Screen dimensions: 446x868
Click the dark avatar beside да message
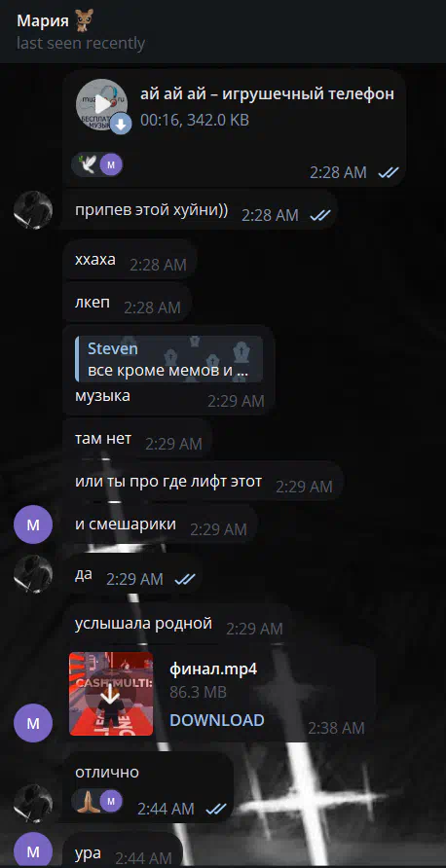33,574
